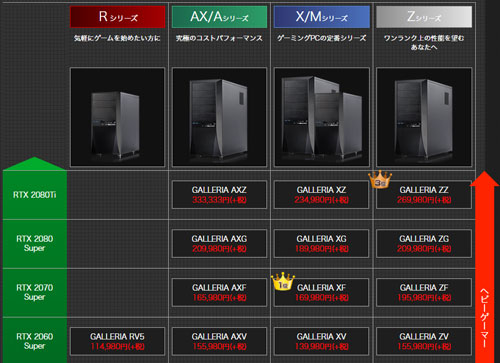
Task: Open the GALLERIA AXG product link
Action: (219, 244)
